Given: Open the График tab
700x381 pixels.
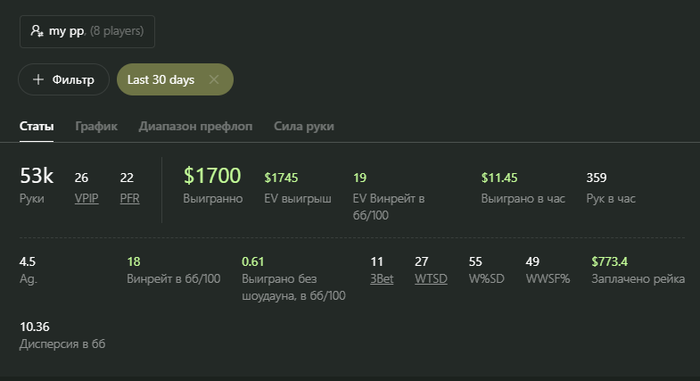Looking at the screenshot, I should coord(96,126).
